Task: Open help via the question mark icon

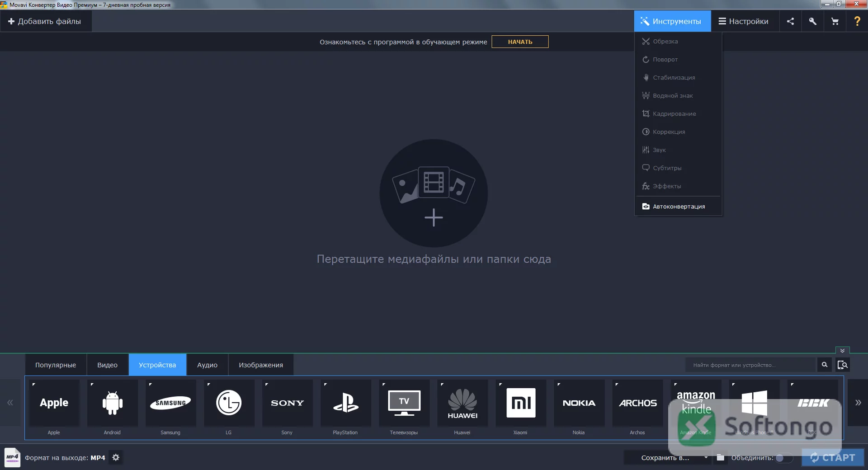Action: tap(857, 21)
